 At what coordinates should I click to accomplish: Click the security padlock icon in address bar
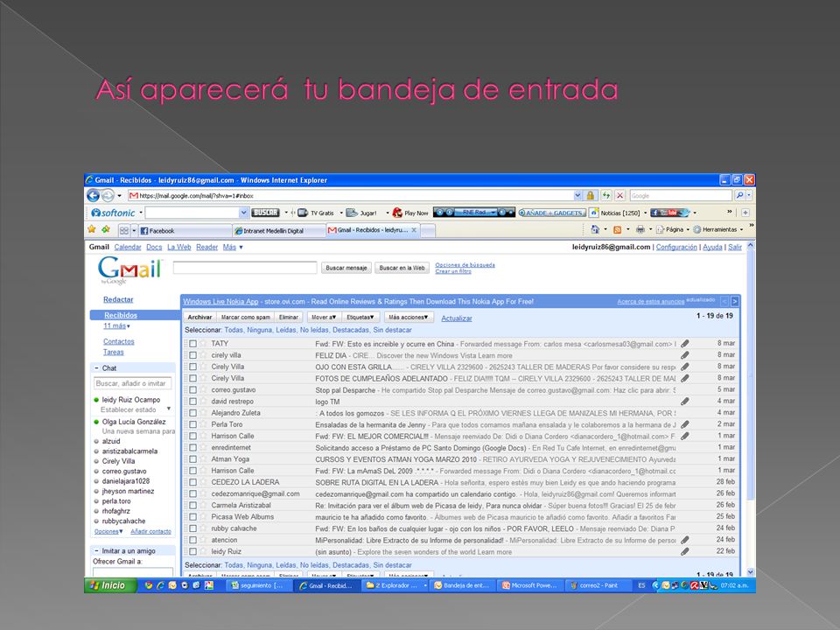(591, 195)
